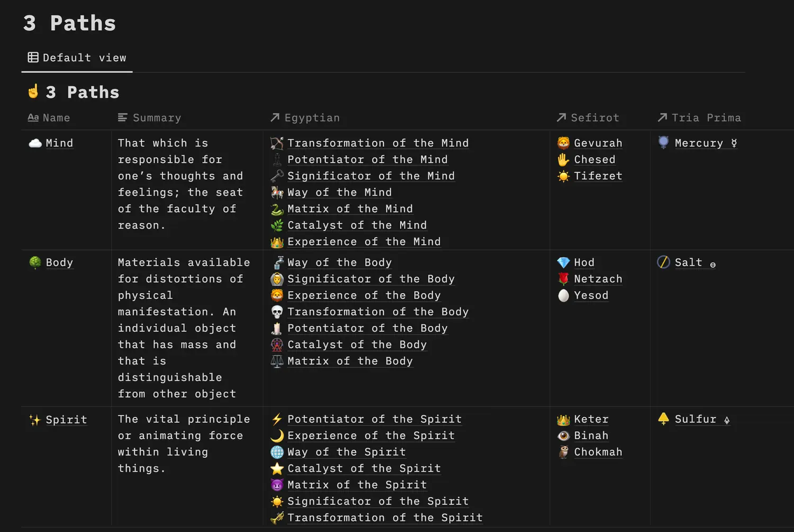Open the Summary column header menu
The width and height of the screenshot is (794, 532).
[x=149, y=118]
